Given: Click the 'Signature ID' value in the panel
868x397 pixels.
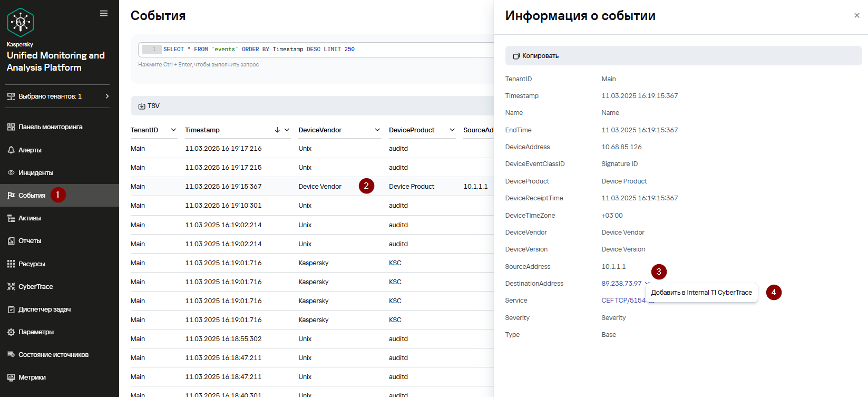Looking at the screenshot, I should point(620,164).
